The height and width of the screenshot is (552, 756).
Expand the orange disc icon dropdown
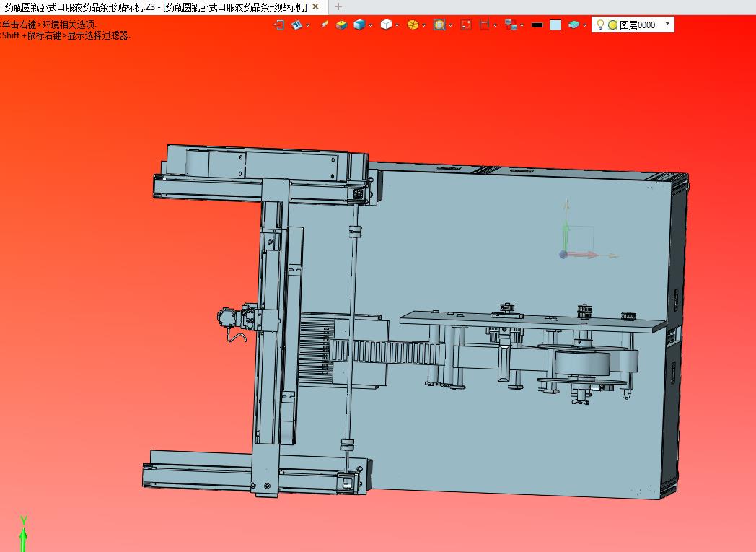click(x=423, y=25)
